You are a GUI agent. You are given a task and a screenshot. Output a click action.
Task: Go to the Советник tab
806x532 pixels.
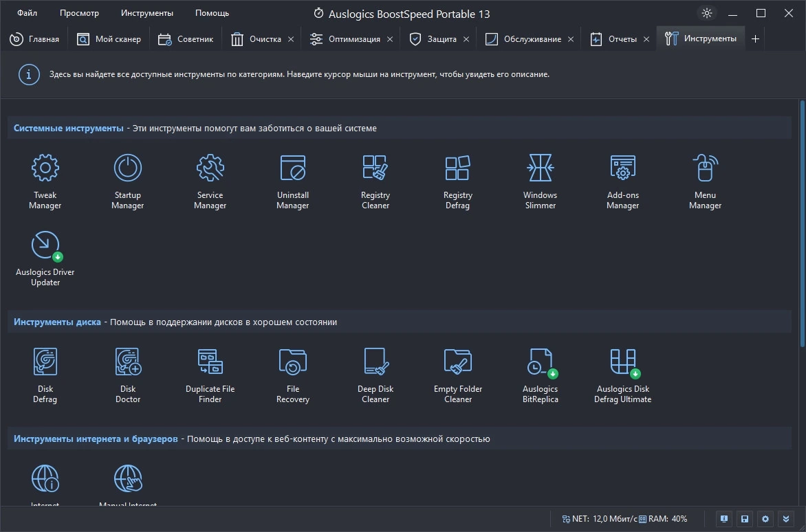click(x=186, y=39)
